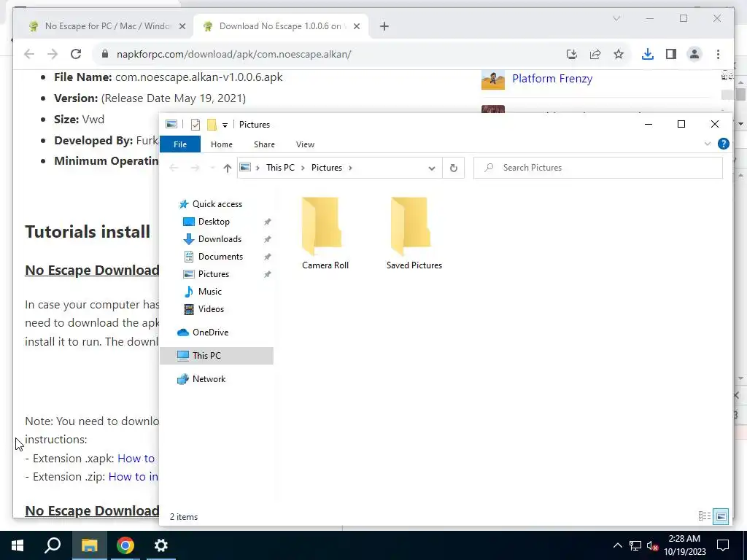Open Platform Frenzy link
Image resolution: width=747 pixels, height=560 pixels.
pos(552,79)
